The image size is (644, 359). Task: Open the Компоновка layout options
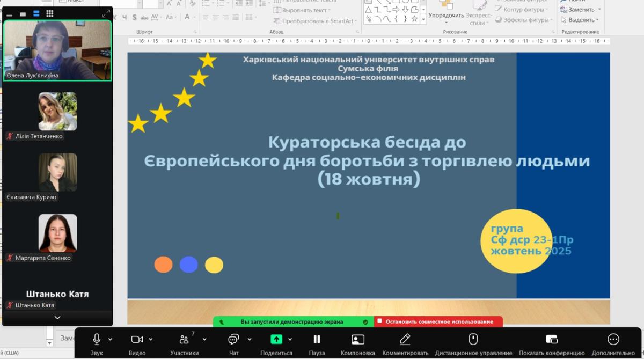coord(357,339)
